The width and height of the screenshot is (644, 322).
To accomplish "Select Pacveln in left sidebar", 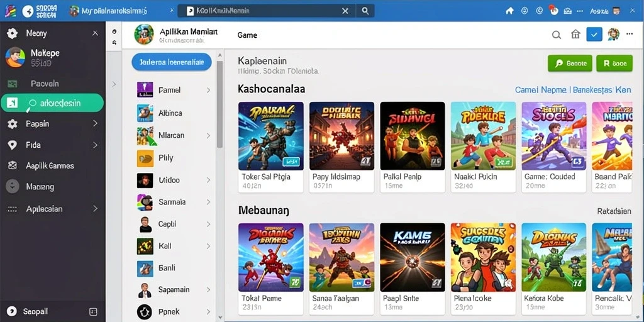I will coord(45,84).
